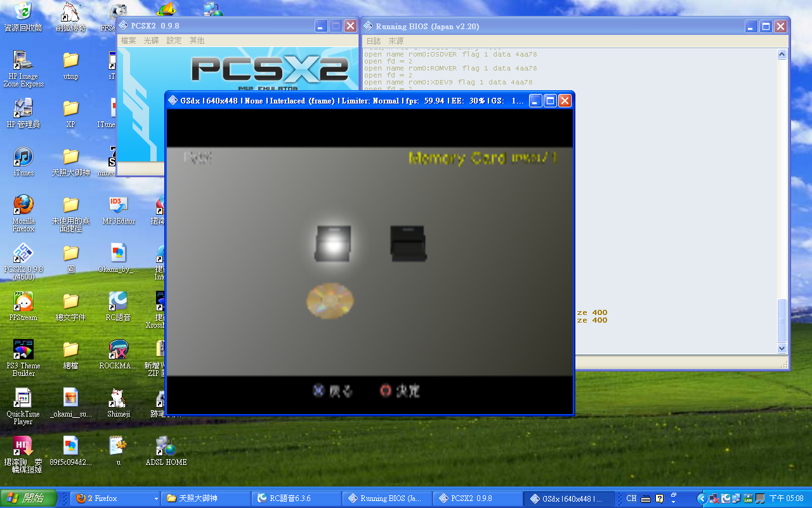Open the Recycle Bin desktop icon

click(23, 17)
